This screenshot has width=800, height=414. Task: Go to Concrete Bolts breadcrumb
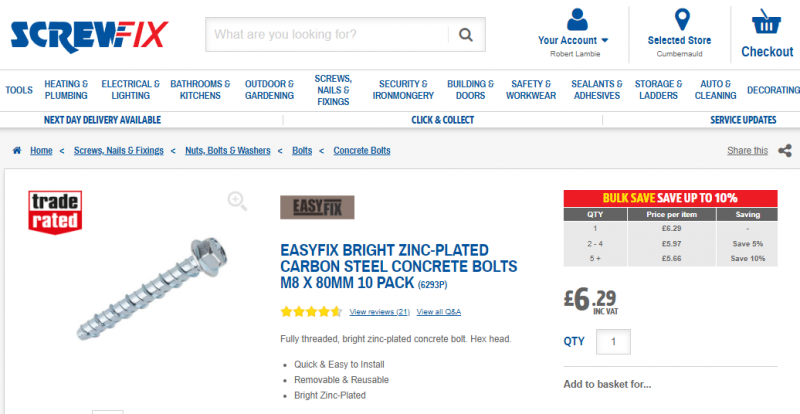click(362, 151)
